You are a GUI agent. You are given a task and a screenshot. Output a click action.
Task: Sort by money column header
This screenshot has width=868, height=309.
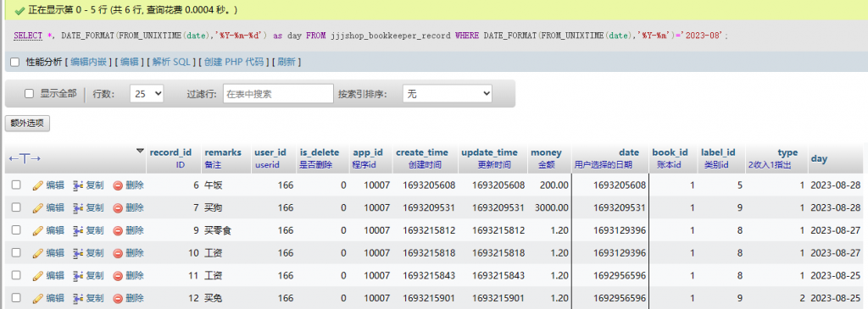[x=546, y=152]
